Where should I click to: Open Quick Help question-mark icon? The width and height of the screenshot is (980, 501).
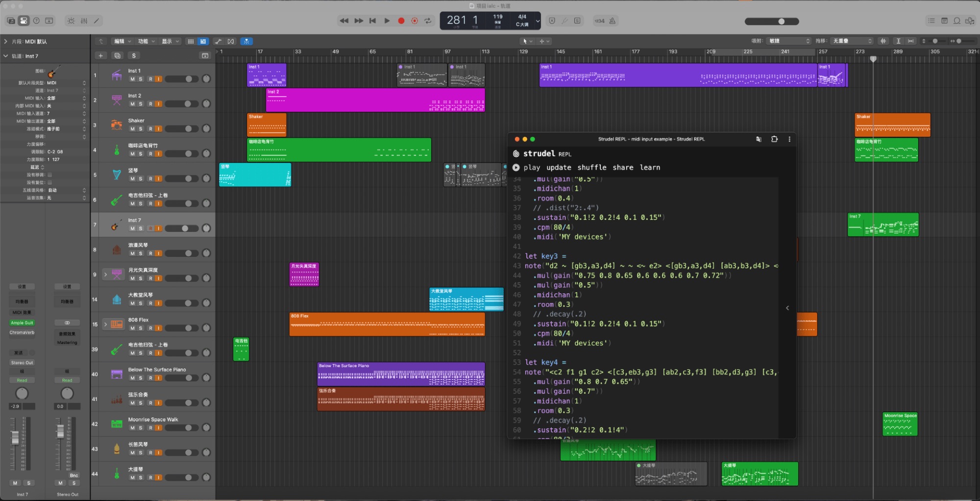pos(36,21)
